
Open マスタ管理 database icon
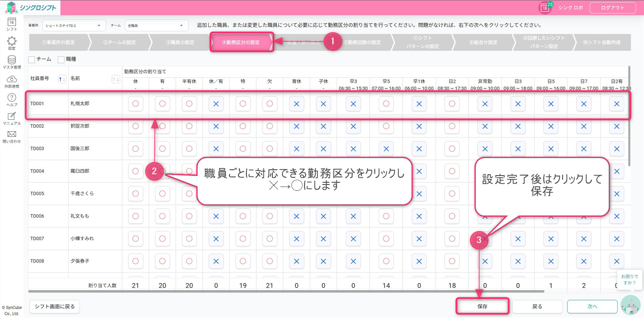pyautogui.click(x=12, y=60)
